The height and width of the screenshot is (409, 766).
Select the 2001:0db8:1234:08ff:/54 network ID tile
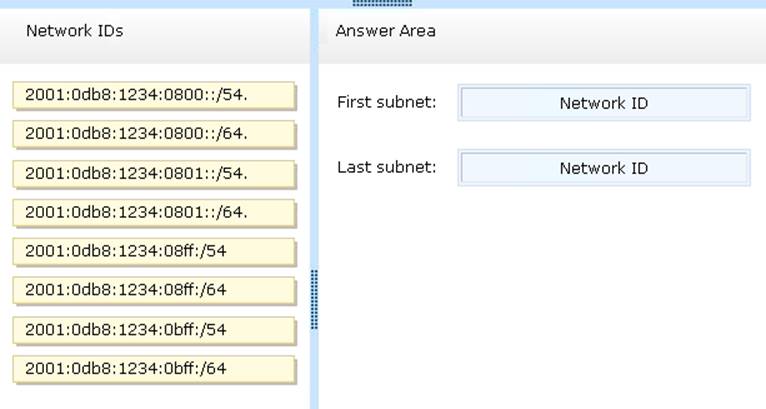click(x=154, y=251)
